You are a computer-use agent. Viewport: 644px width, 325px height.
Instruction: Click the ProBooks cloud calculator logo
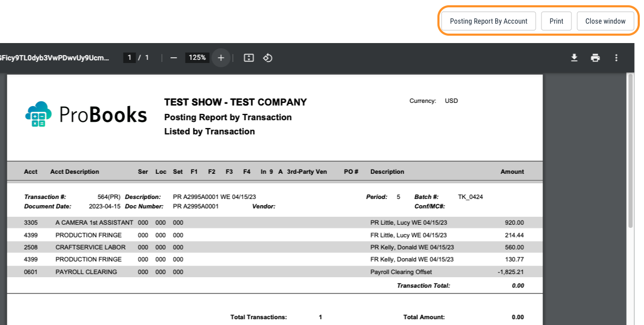(x=38, y=113)
